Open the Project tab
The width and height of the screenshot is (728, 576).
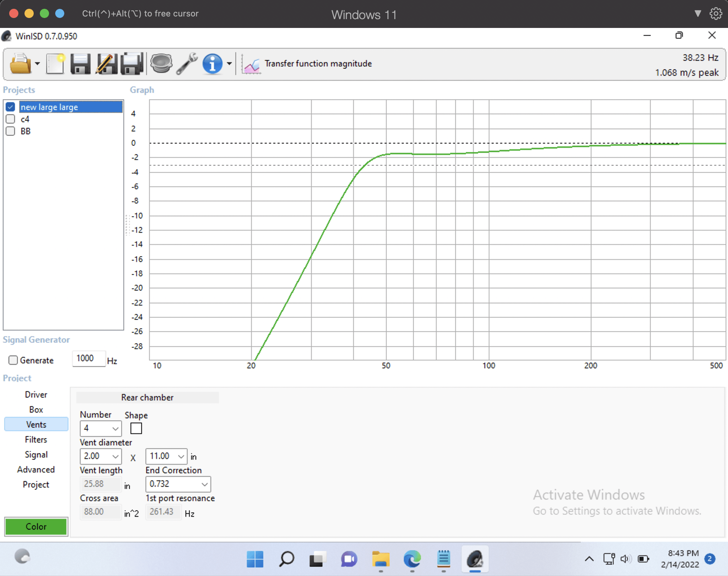pyautogui.click(x=36, y=484)
